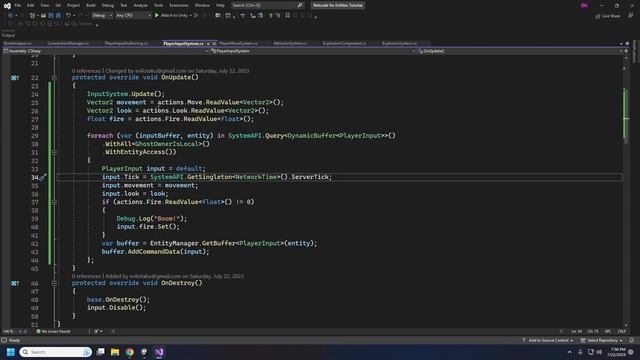Click the CodeLens references above OnUpdate
640x360 pixels.
(x=86, y=71)
